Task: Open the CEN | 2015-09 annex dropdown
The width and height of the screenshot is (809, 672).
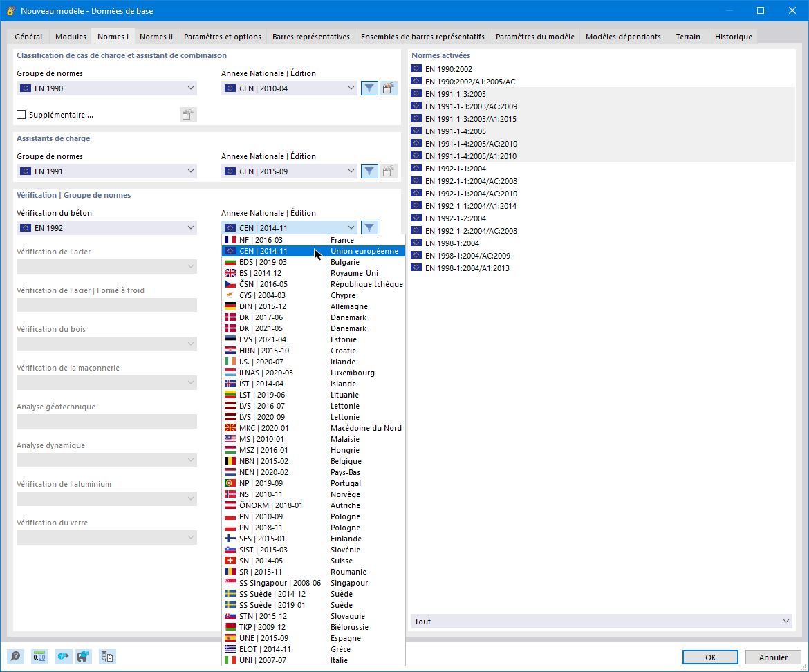Action: pos(290,171)
